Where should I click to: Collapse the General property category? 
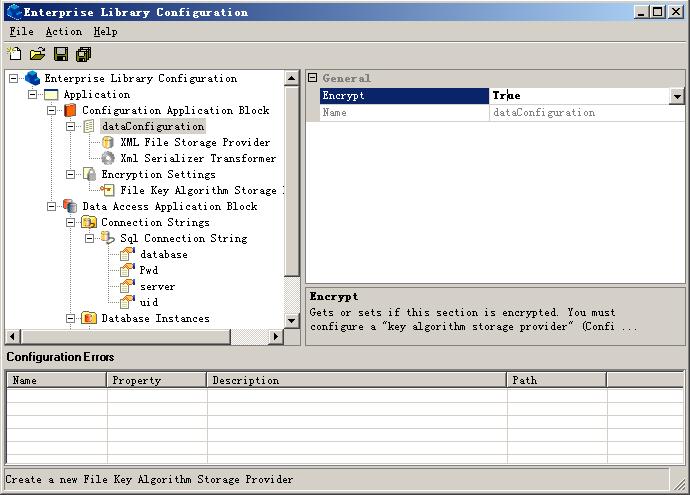pyautogui.click(x=312, y=78)
